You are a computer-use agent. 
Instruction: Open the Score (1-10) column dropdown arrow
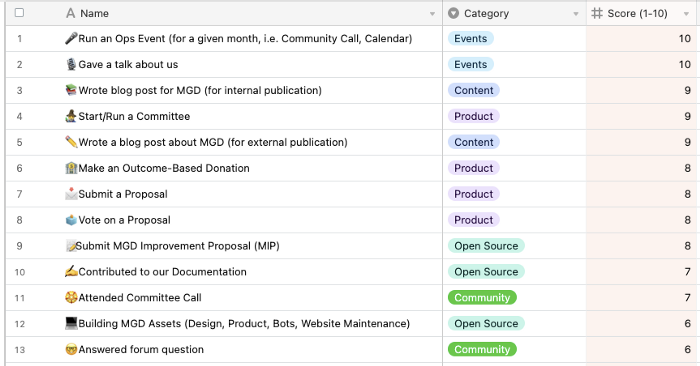[686, 14]
